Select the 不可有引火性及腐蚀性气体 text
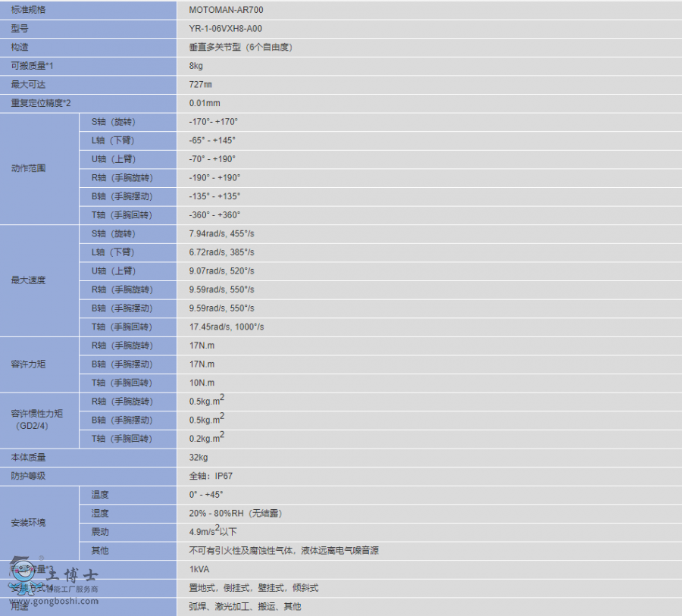Viewport: 682px width, 616px height. pos(240,551)
